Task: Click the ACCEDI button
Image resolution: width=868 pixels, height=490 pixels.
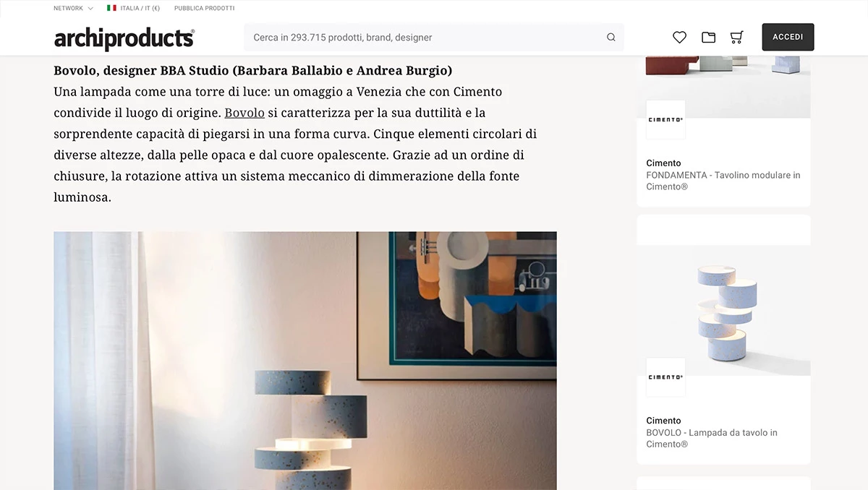Action: click(x=788, y=37)
